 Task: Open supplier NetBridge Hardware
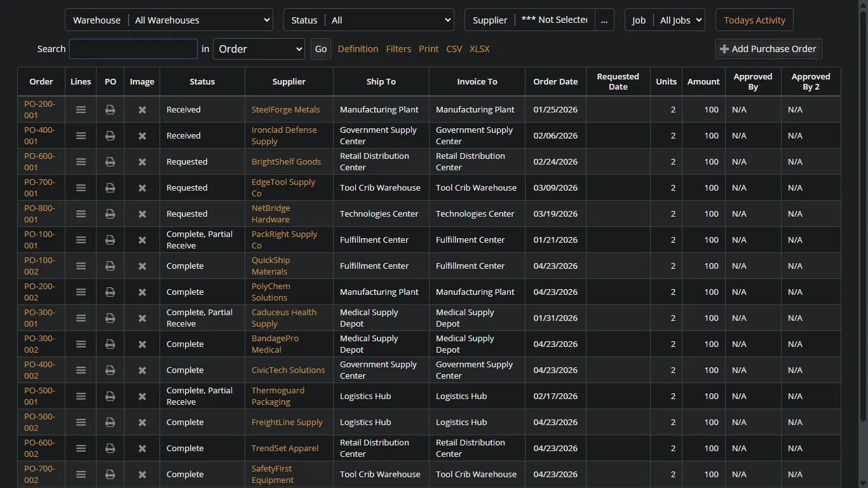click(271, 214)
